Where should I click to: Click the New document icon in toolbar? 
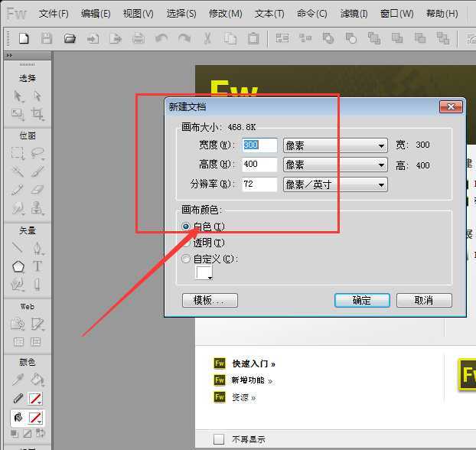24,38
